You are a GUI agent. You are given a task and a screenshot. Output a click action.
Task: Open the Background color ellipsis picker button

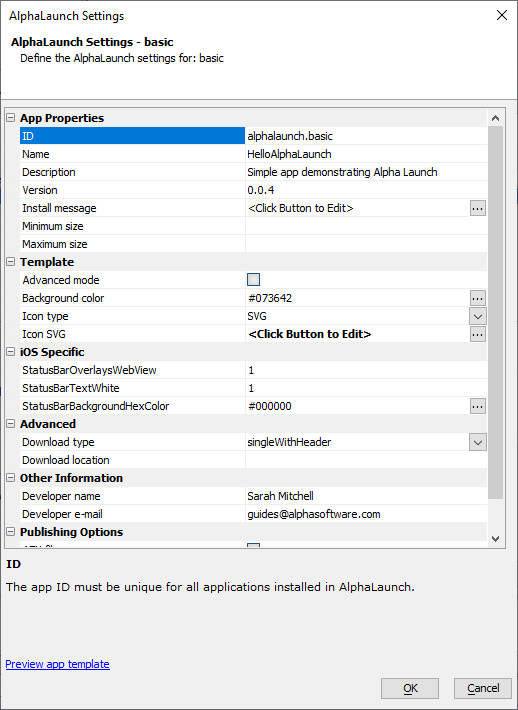(x=477, y=298)
